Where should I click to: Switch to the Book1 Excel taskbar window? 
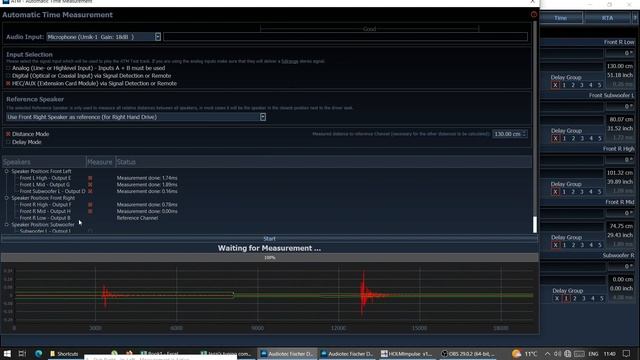click(x=160, y=353)
